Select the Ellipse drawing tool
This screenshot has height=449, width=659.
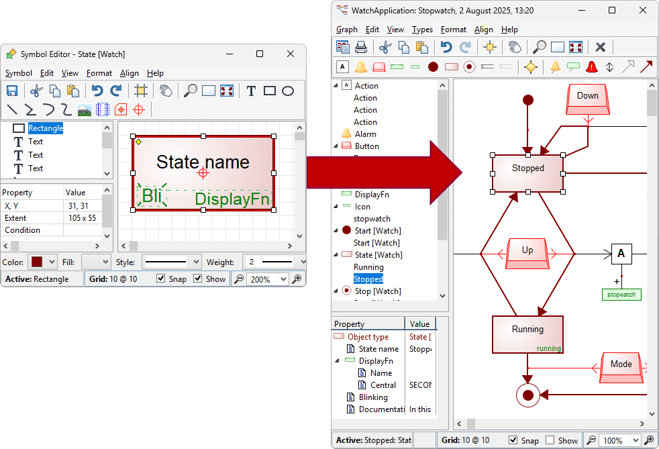point(288,91)
